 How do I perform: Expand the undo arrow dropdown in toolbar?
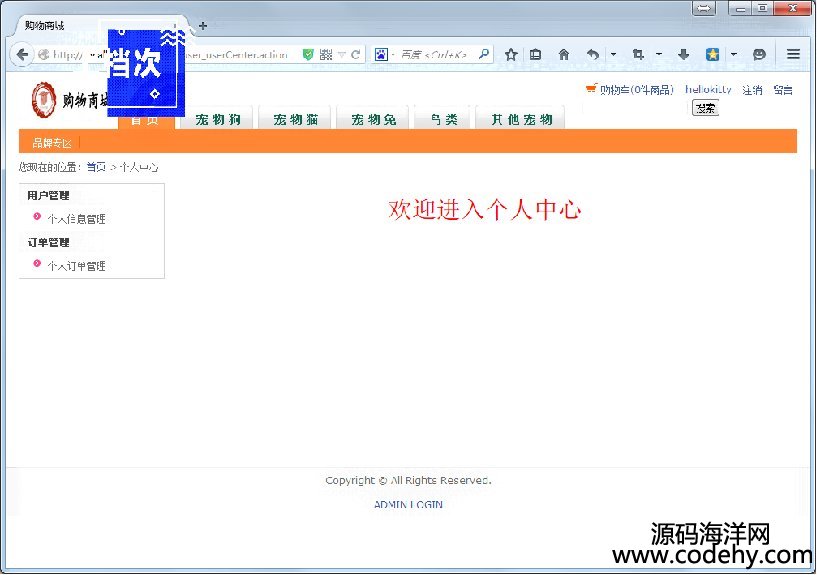click(x=613, y=54)
